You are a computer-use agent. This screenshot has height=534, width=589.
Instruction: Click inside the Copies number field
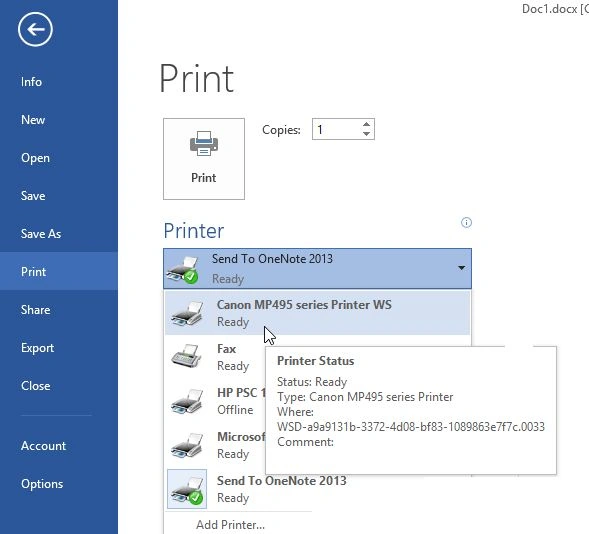(337, 130)
